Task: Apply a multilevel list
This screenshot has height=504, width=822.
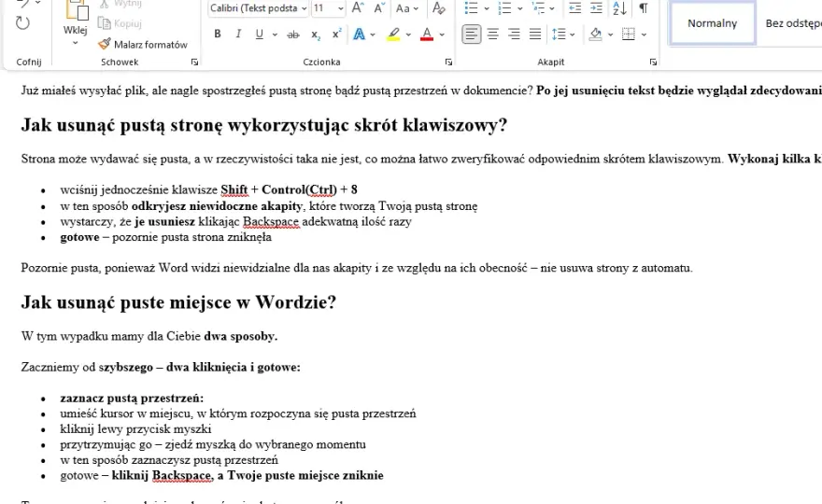Action: pos(538,8)
